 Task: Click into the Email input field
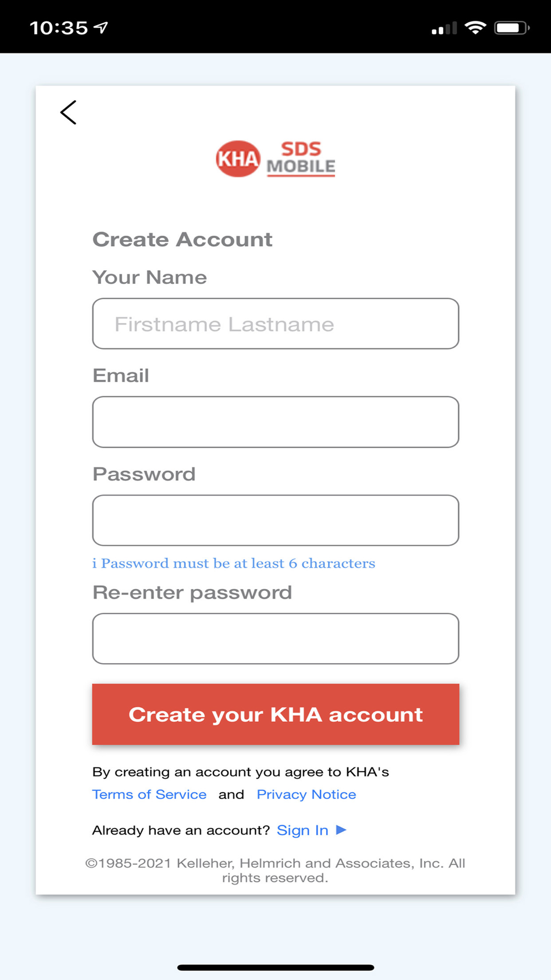pyautogui.click(x=275, y=422)
